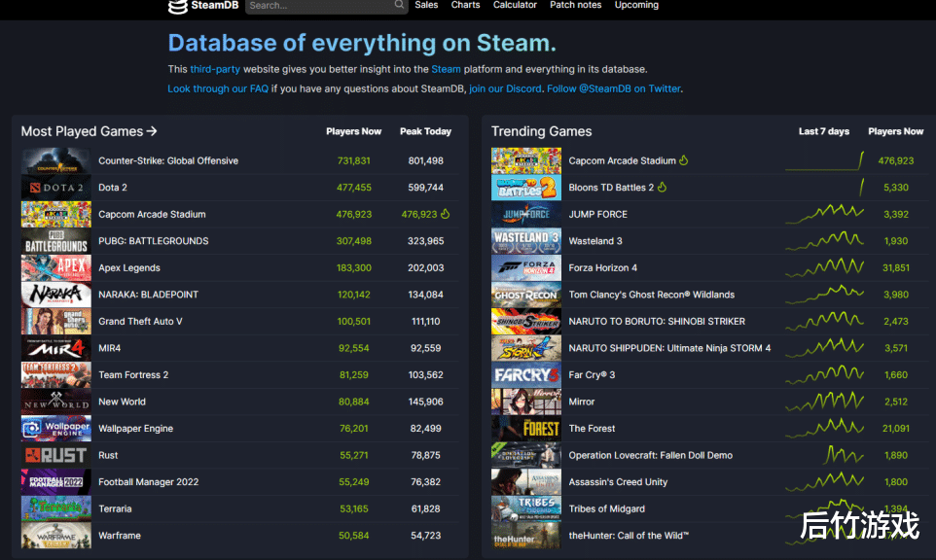Open the Grand Theft Auto V thumbnail

pyautogui.click(x=56, y=322)
